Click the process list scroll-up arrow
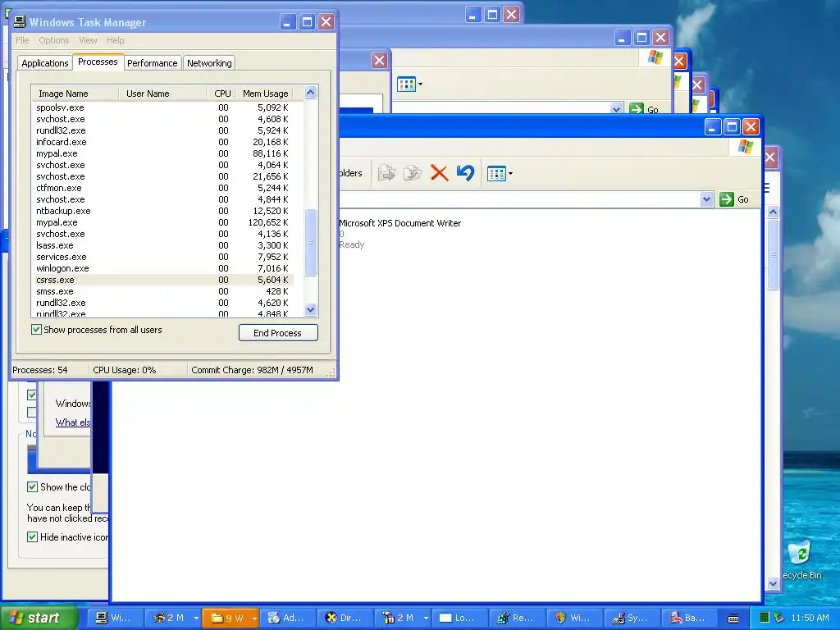 pyautogui.click(x=310, y=93)
